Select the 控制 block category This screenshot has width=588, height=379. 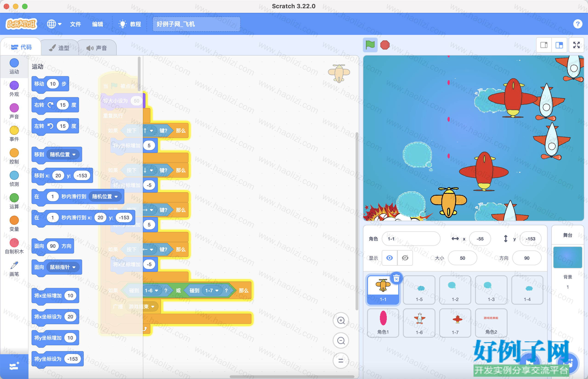(14, 156)
